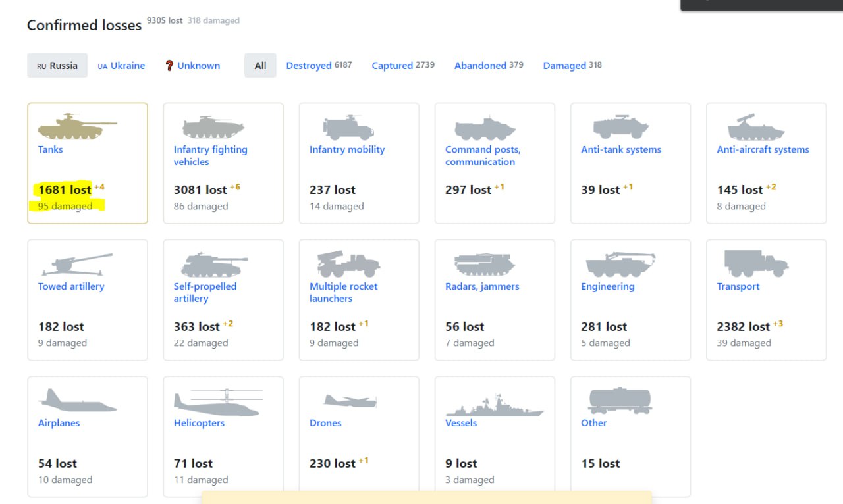Click the engineering crane vehicle icon
The width and height of the screenshot is (843, 504).
coord(620,265)
